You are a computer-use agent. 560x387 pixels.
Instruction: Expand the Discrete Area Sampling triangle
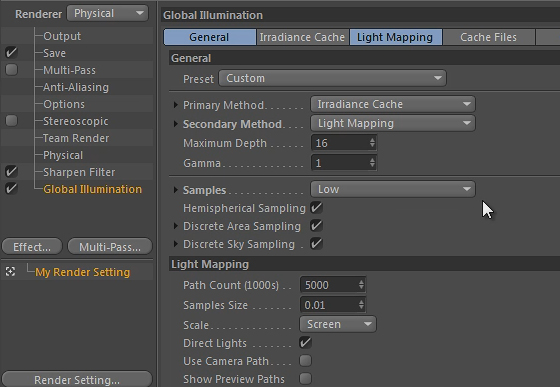175,226
